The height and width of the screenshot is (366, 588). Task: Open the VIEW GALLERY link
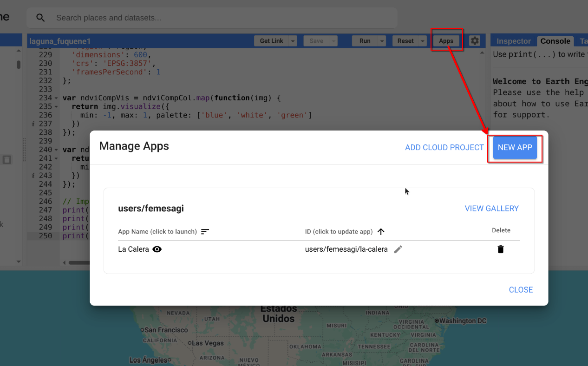click(491, 209)
